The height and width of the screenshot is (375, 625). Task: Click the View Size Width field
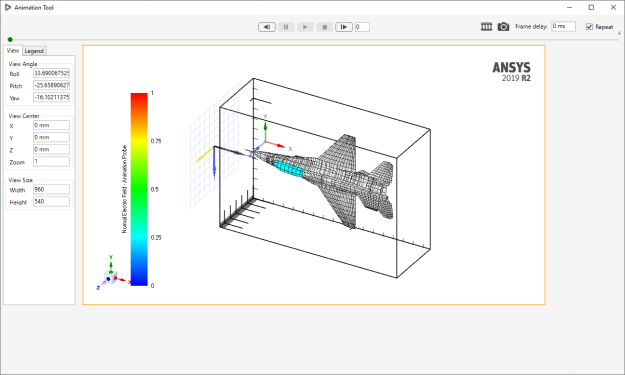pyautogui.click(x=51, y=189)
